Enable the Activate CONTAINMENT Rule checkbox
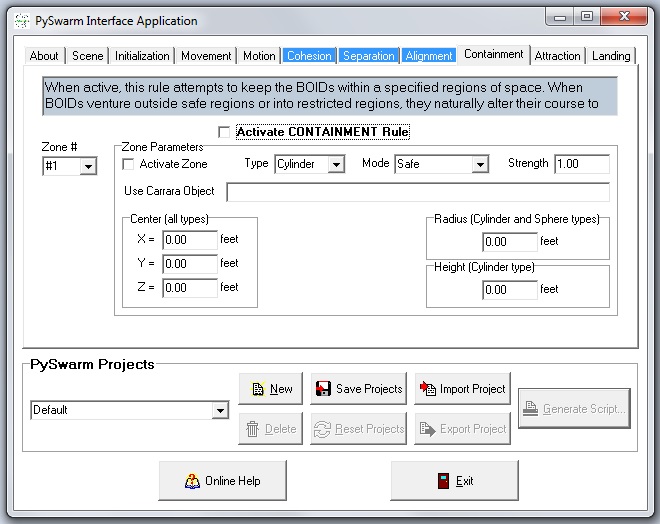Image resolution: width=660 pixels, height=524 pixels. (224, 132)
